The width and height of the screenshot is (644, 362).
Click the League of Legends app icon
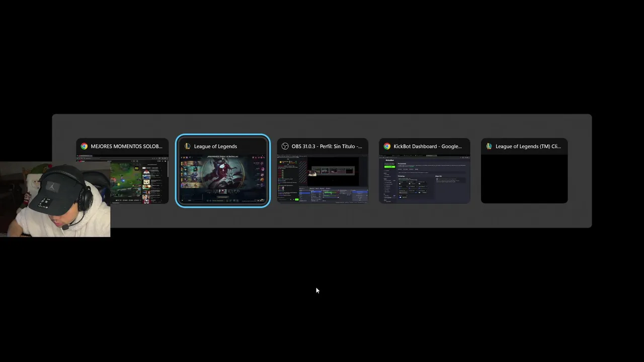point(187,146)
